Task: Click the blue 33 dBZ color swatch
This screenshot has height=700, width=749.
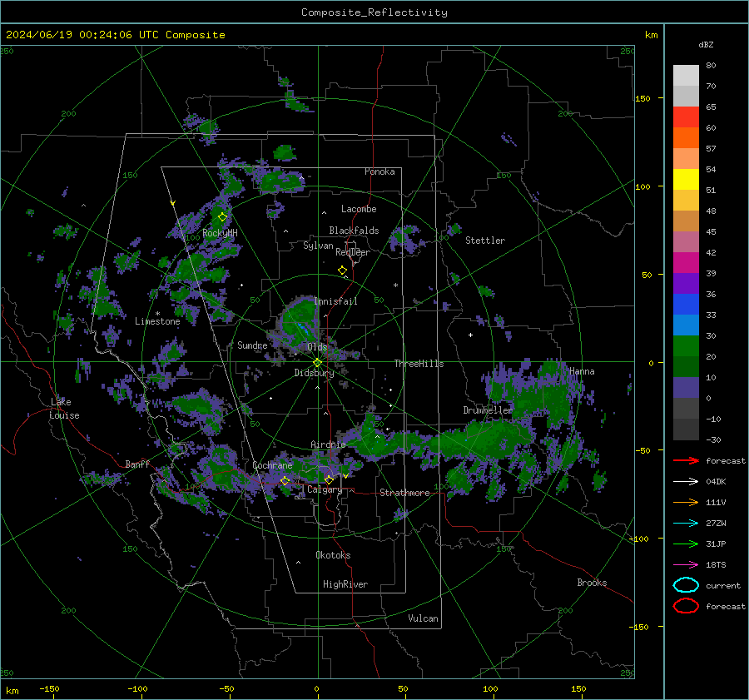Action: click(x=686, y=304)
